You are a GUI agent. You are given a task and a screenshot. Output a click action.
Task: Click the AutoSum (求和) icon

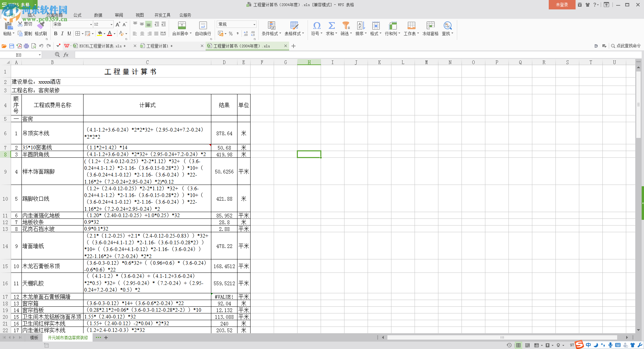tap(331, 26)
